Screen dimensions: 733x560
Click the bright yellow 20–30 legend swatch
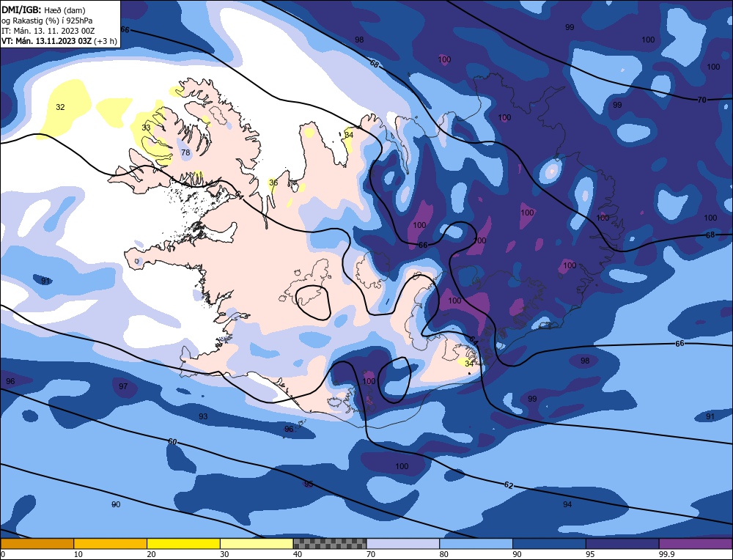click(183, 544)
